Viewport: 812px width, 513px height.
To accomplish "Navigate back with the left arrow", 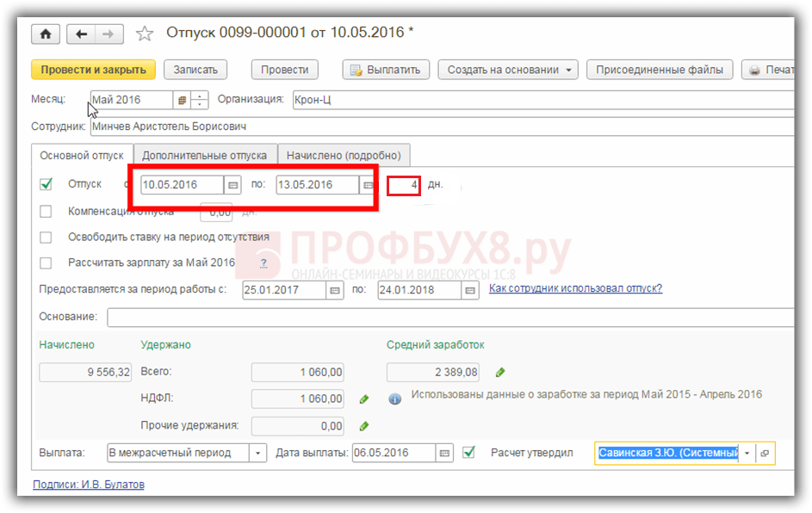I will [x=81, y=34].
